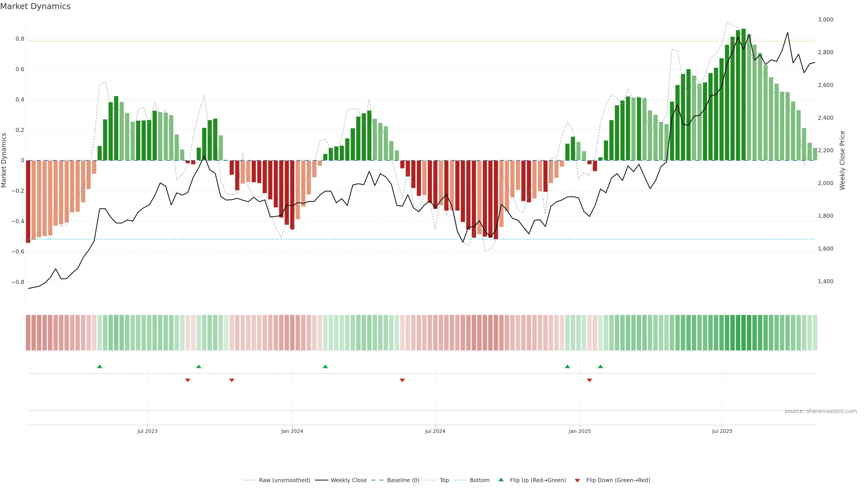Image resolution: width=868 pixels, height=488 pixels.
Task: Click the red flip-down marker just after Jan 2025
Action: tap(589, 380)
